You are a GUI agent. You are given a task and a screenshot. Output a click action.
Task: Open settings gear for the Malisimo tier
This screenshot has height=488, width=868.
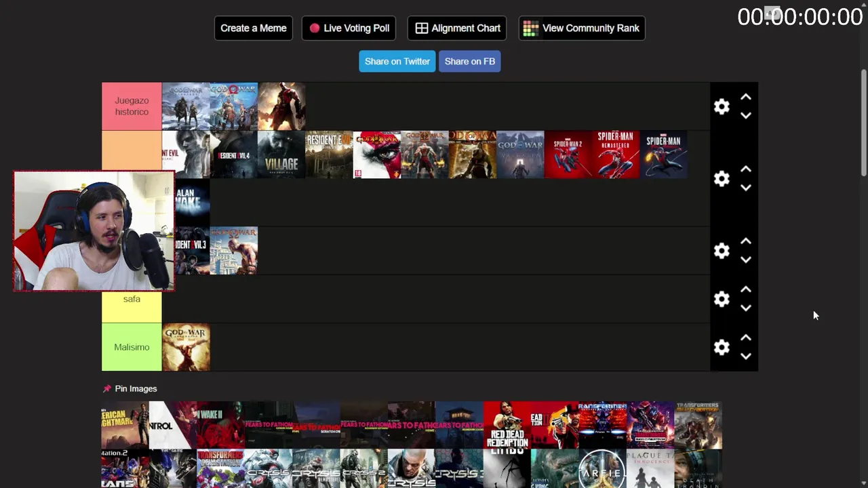click(722, 347)
